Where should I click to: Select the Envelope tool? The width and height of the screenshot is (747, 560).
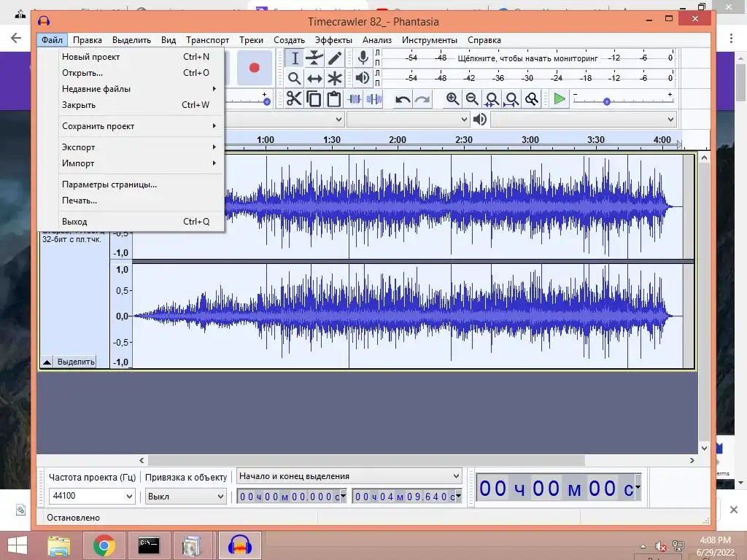pos(314,58)
